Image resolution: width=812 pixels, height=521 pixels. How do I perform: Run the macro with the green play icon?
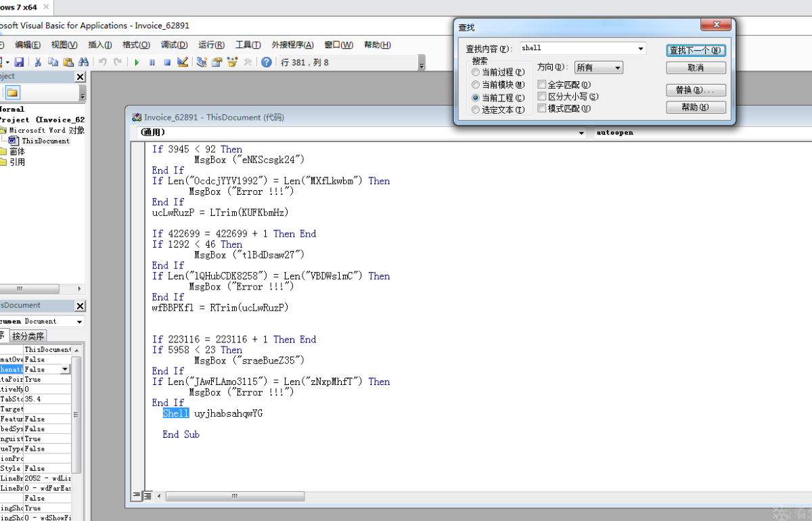tap(137, 62)
